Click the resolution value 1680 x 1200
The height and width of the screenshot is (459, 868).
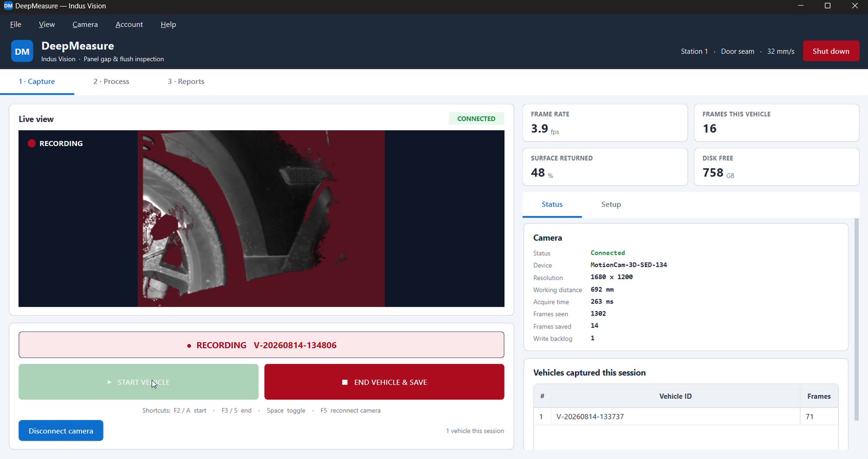611,277
